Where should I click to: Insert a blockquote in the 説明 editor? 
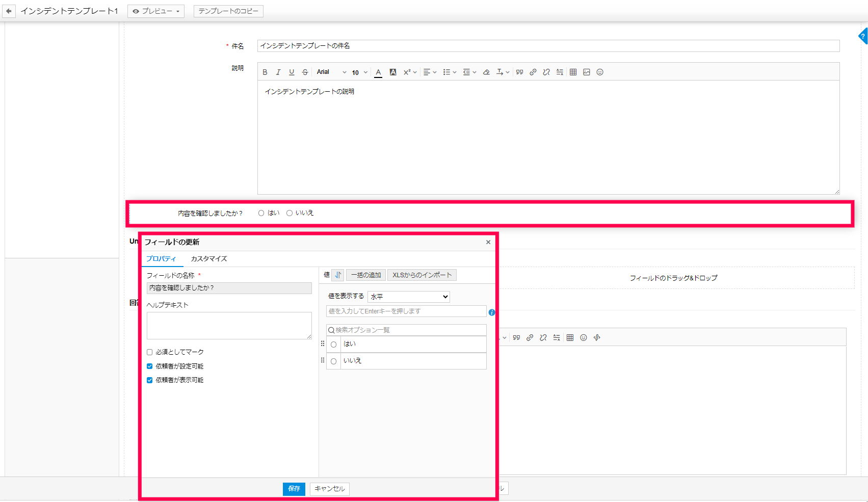pos(519,72)
